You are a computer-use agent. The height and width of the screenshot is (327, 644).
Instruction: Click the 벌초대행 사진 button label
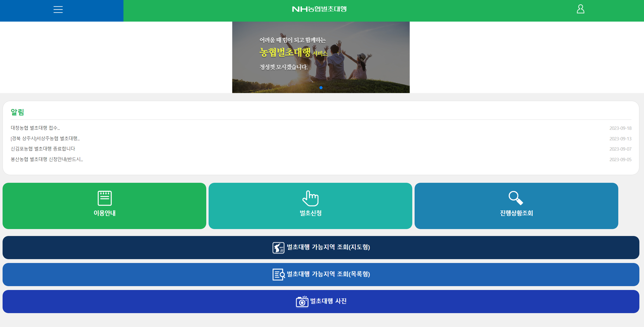[328, 301]
